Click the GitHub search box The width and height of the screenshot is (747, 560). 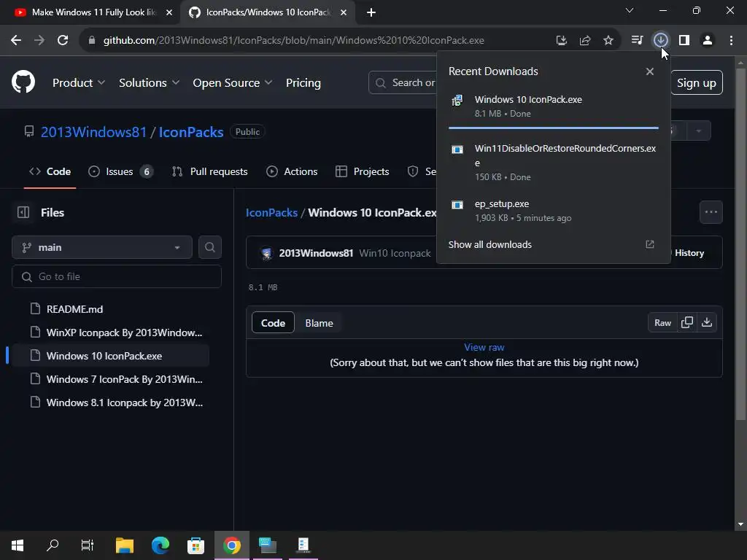403,83
